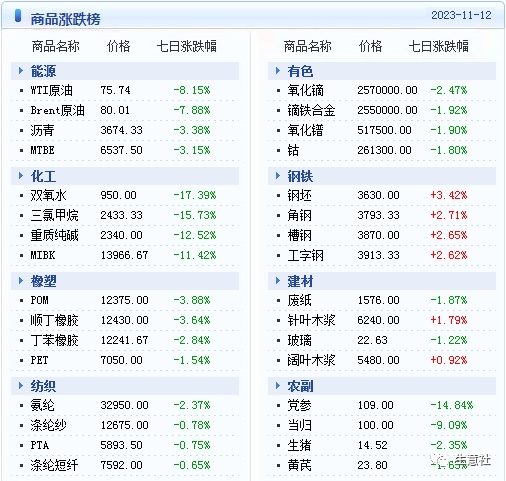Click the 钢坯 change value +3.42%
The image size is (506, 481).
449,195
